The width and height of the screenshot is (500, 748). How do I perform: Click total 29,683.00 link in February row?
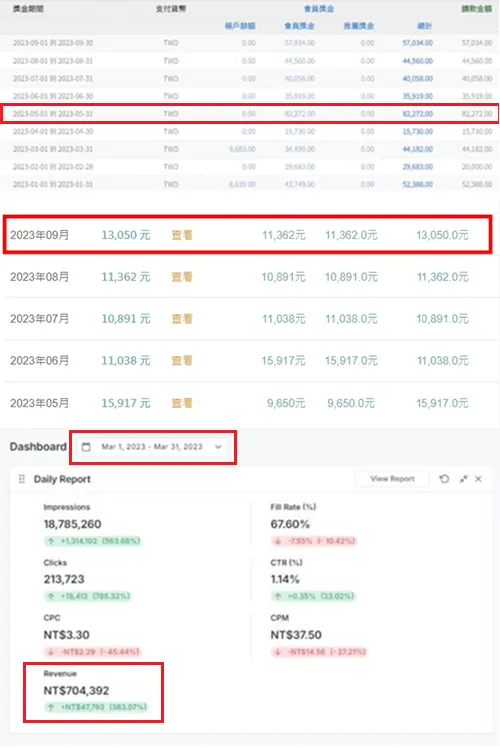click(x=417, y=166)
